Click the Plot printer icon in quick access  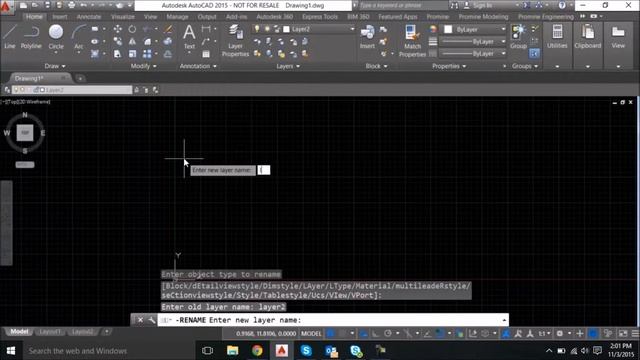[71, 5]
